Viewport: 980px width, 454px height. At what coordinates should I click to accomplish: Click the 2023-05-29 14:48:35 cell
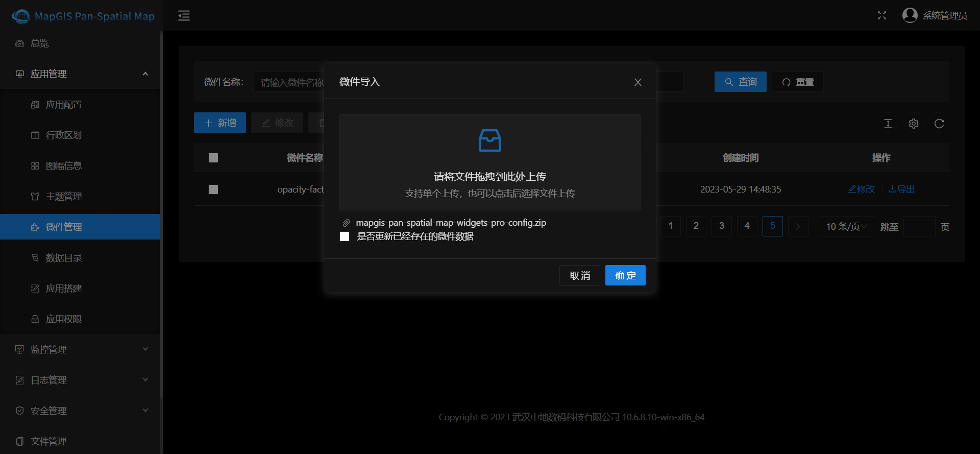point(741,189)
